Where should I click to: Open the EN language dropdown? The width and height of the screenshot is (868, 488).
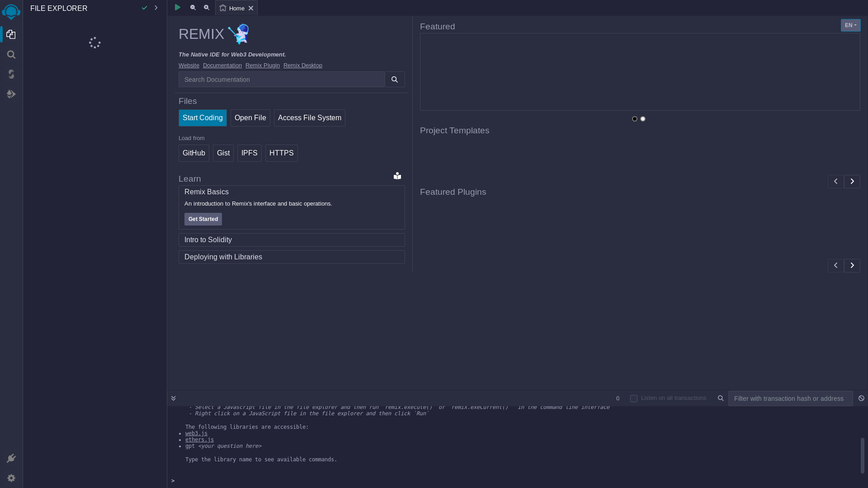(x=851, y=25)
